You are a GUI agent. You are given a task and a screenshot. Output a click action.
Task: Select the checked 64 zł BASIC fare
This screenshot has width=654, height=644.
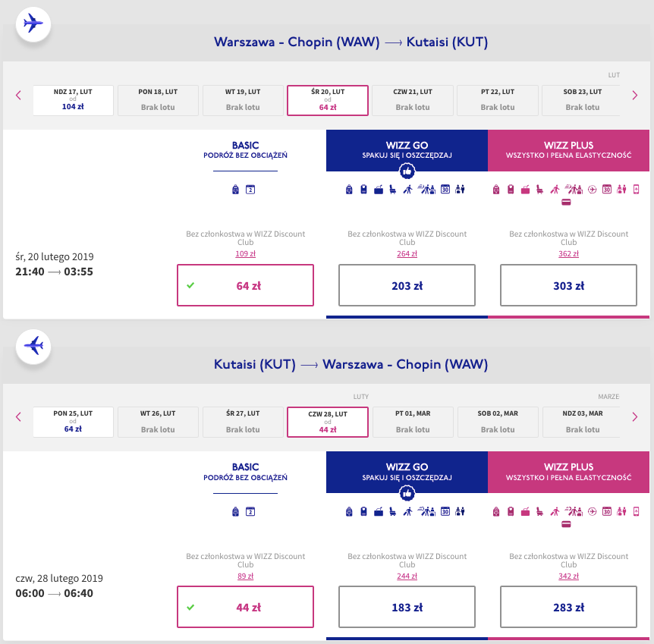click(245, 285)
